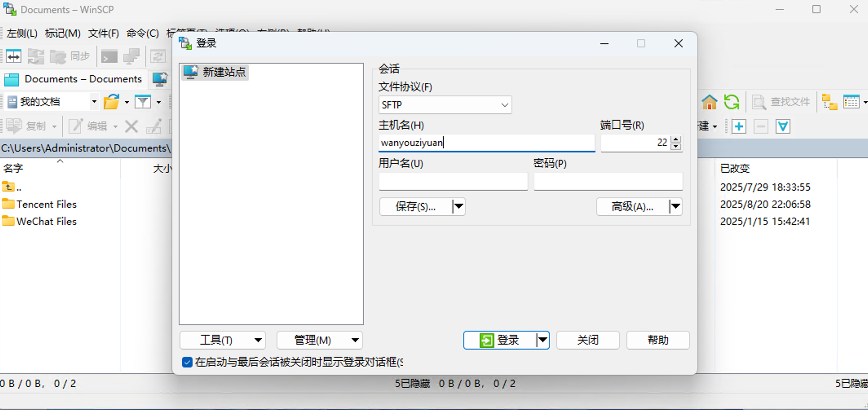This screenshot has width=868, height=410.
Task: Click the rename/properties pencil icon
Action: tap(154, 126)
